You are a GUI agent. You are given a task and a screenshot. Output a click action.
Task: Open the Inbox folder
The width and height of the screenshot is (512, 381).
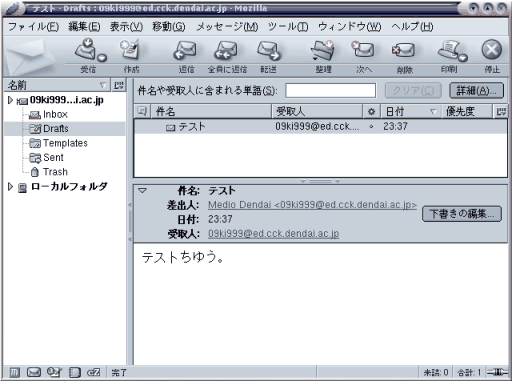pos(55,114)
